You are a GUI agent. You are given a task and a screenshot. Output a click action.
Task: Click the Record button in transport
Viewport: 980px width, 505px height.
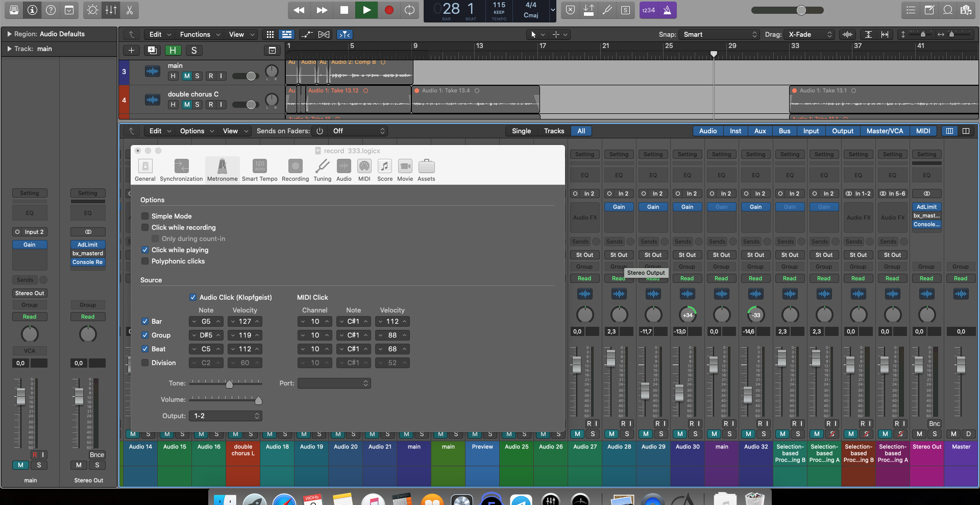click(x=389, y=10)
